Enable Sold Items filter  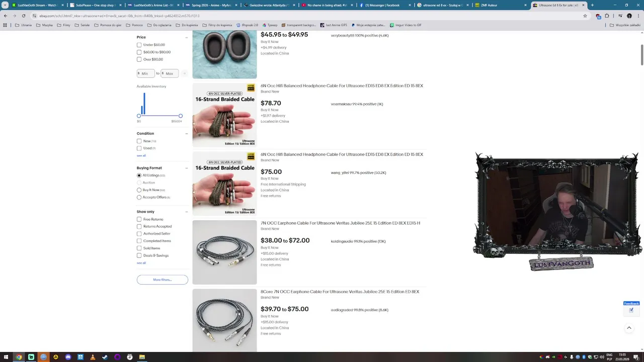(139, 248)
